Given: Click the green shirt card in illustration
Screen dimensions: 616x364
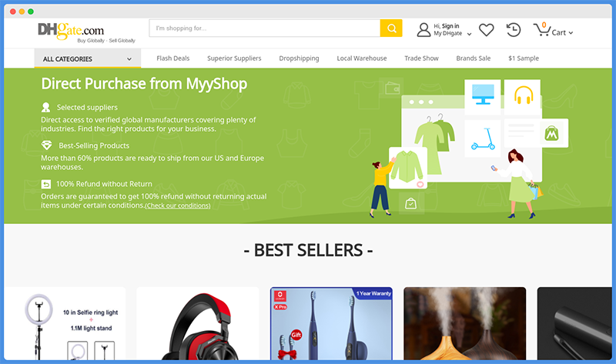Looking at the screenshot, I should coord(408,168).
